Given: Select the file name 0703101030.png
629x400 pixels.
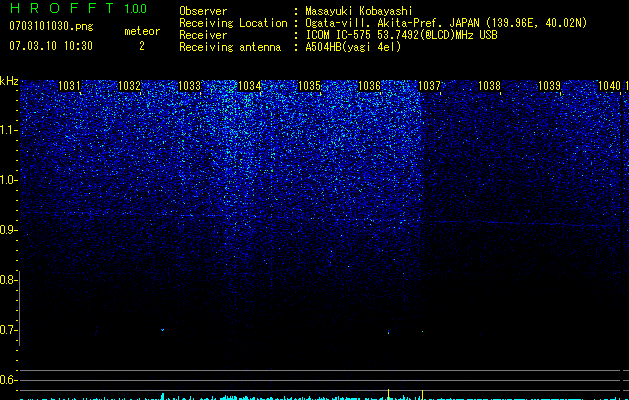Looking at the screenshot, I should (51, 26).
